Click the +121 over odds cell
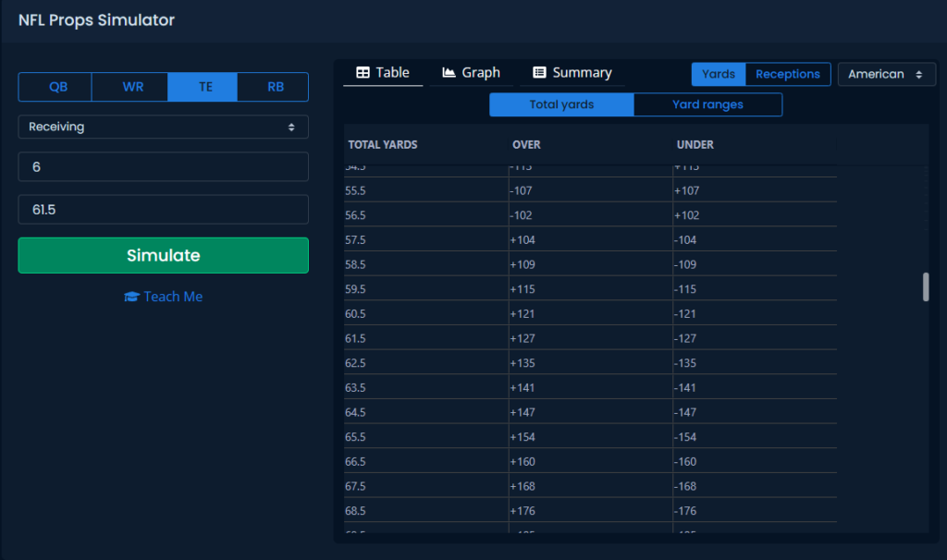The height and width of the screenshot is (560, 947). coord(591,314)
